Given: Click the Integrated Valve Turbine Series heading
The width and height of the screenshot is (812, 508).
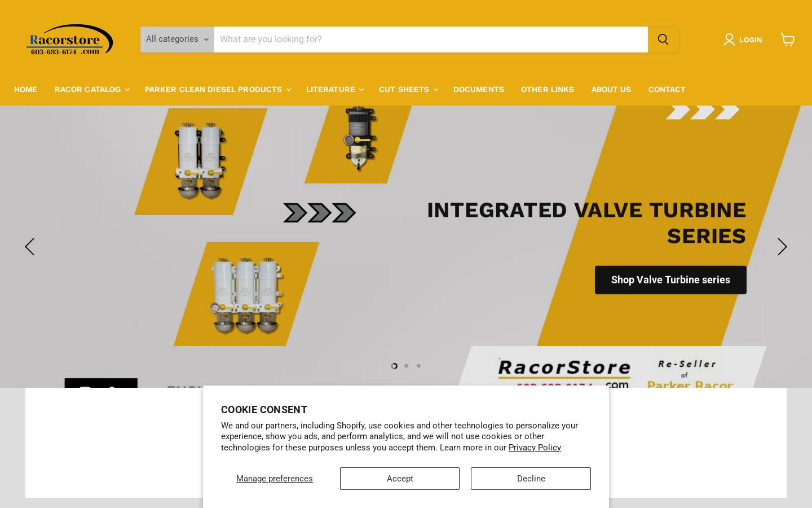Looking at the screenshot, I should [x=586, y=223].
